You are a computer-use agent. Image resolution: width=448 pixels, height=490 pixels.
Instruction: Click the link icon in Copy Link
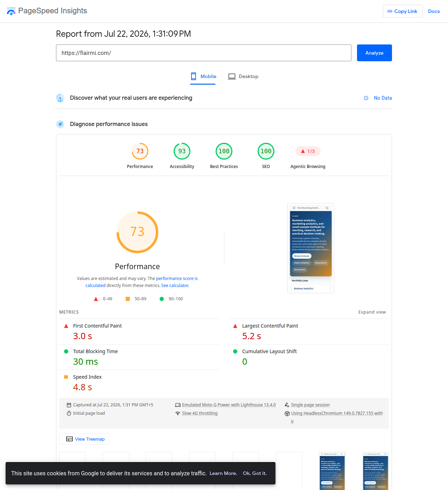click(390, 11)
